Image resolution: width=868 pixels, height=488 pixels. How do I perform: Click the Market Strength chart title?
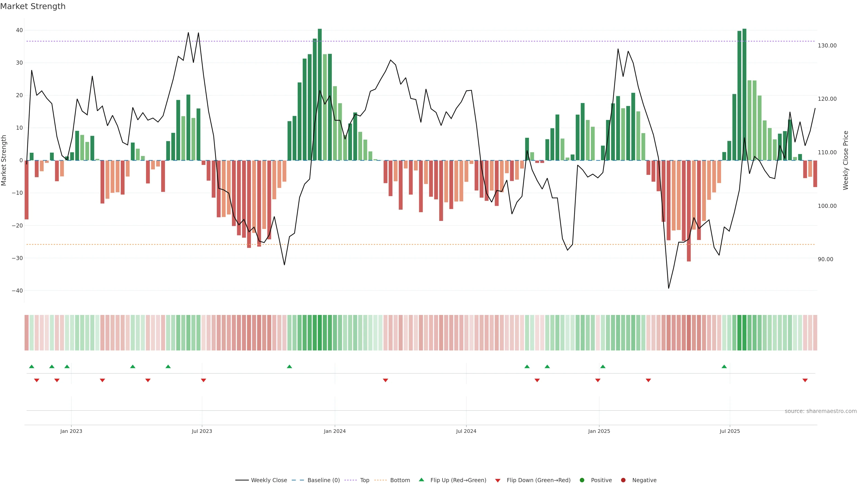tap(33, 6)
